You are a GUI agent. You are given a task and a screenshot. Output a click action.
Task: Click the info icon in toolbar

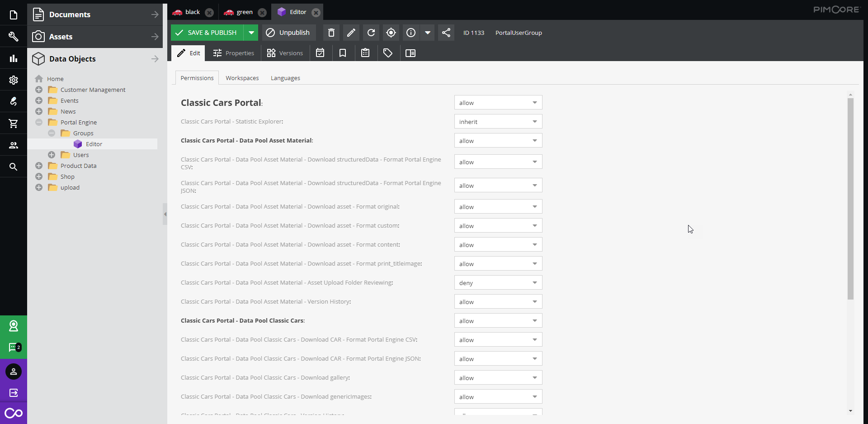(411, 33)
